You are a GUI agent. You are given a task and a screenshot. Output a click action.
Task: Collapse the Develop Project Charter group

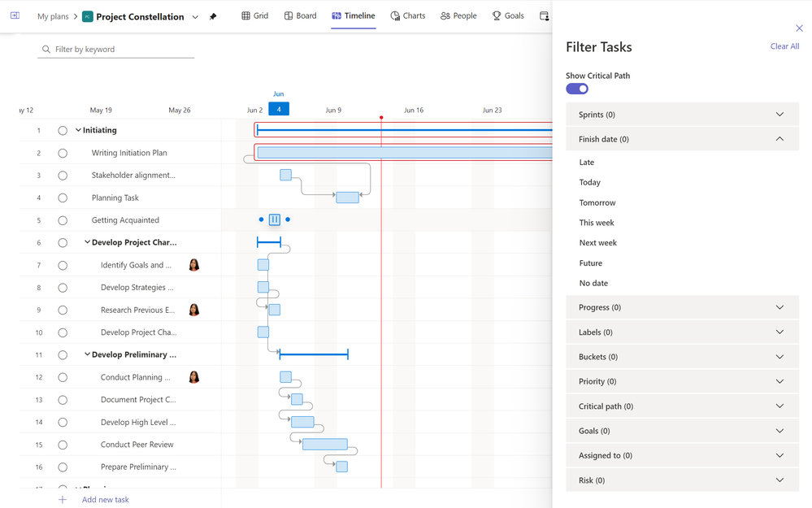(87, 242)
